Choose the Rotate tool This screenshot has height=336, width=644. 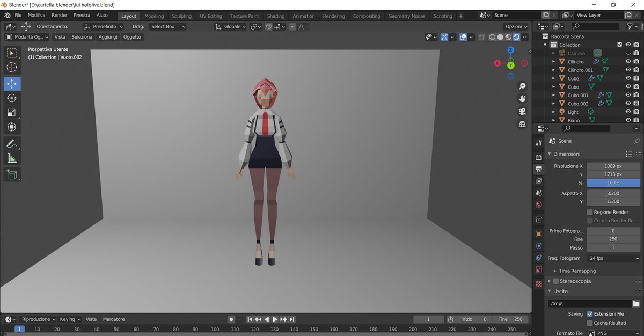(x=12, y=98)
